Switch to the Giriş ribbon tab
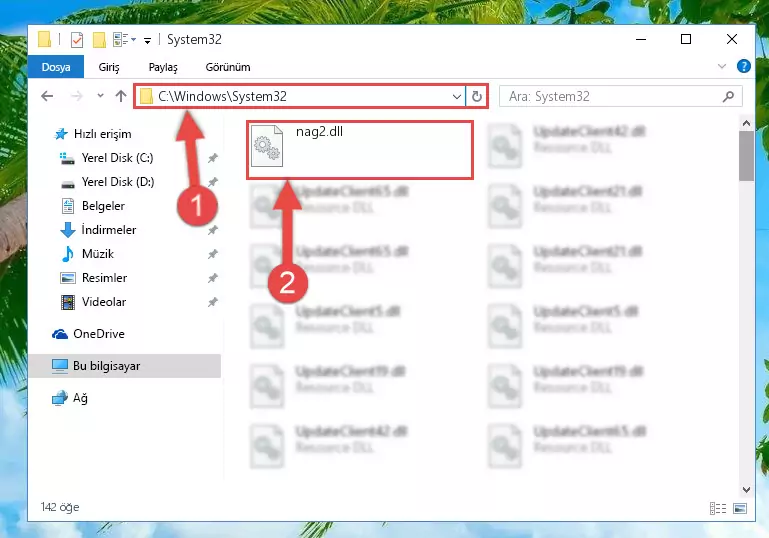The image size is (769, 538). (x=109, y=67)
